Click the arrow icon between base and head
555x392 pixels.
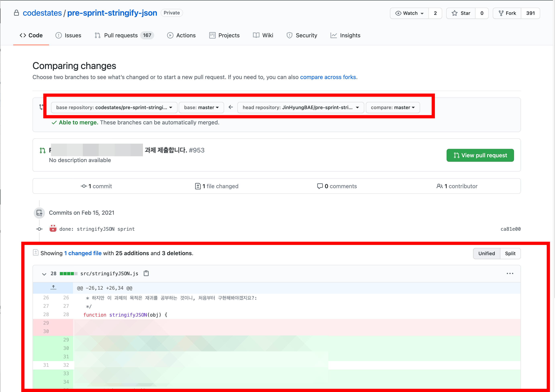pos(231,107)
